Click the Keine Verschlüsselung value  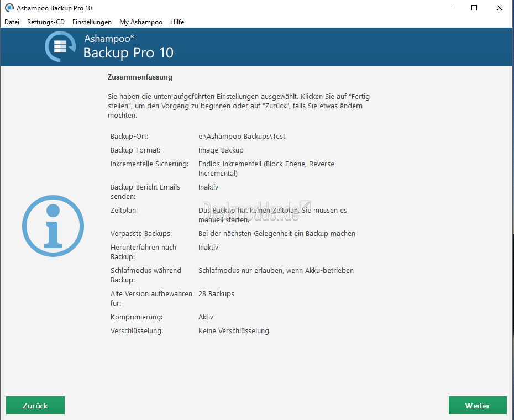234,331
